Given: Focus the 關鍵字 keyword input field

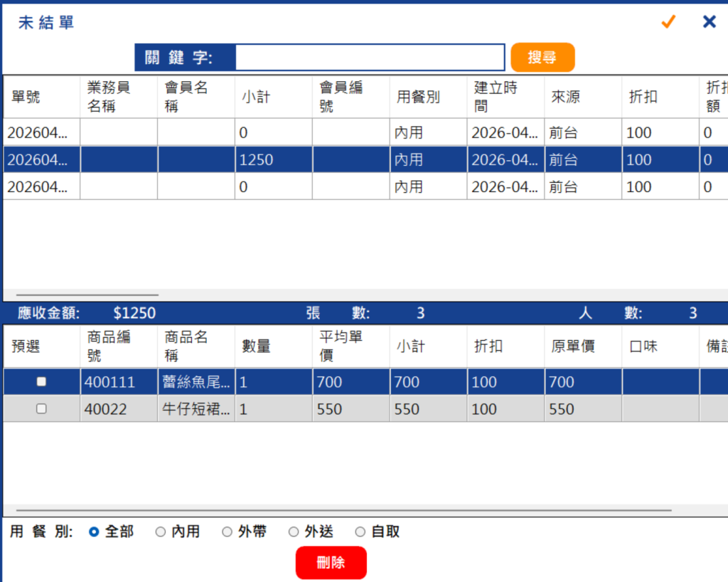Looking at the screenshot, I should [370, 57].
